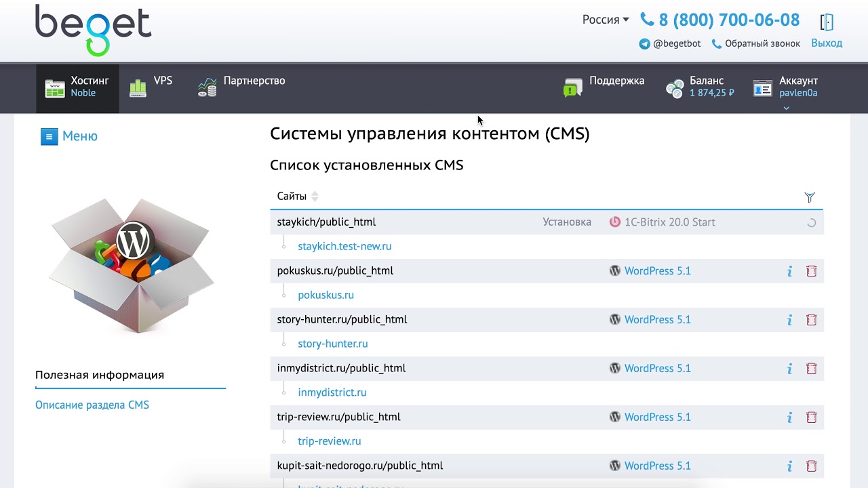Click WordPress 5.1 link for pokuskus.ru
This screenshot has width=868, height=488.
click(658, 270)
